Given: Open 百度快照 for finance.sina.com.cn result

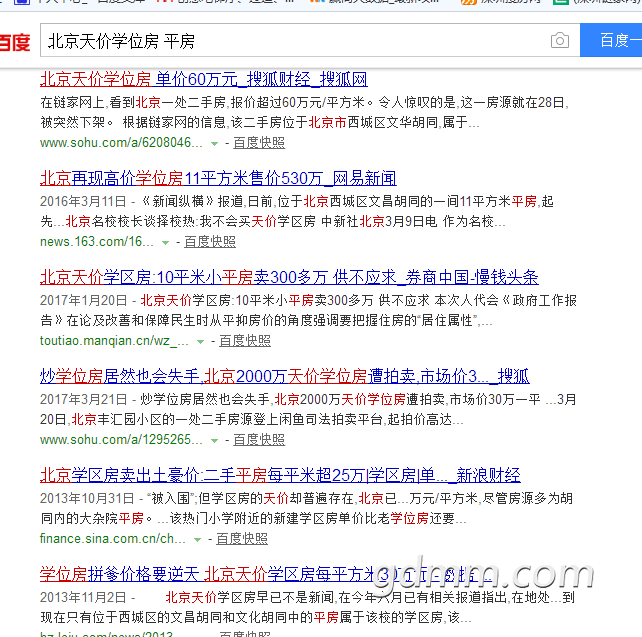Looking at the screenshot, I should coord(242,539).
